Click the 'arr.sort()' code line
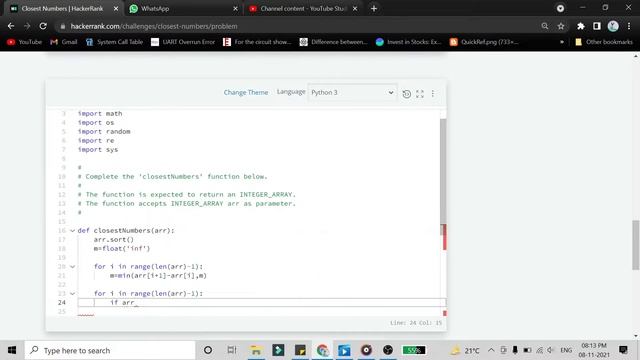640x360 pixels. coord(113,240)
